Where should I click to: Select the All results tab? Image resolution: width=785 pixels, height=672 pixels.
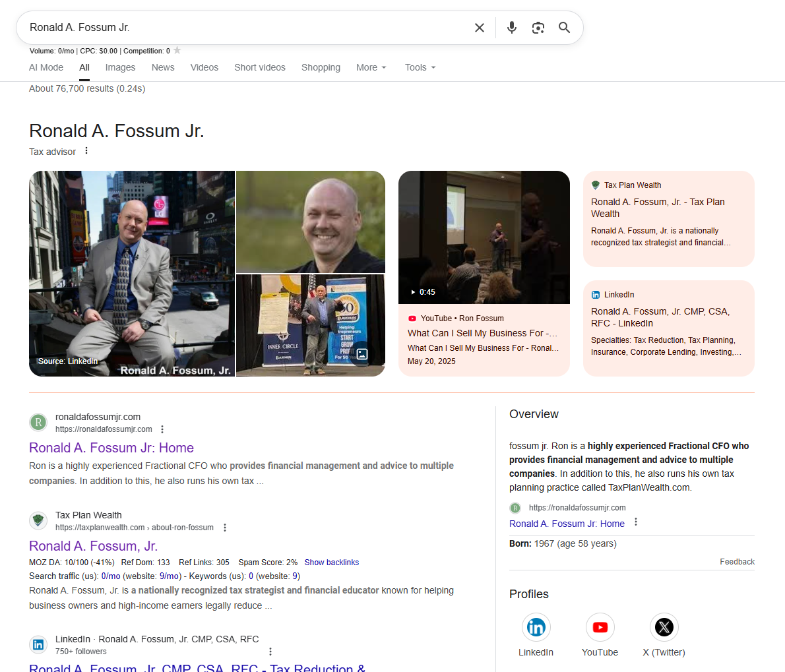(x=84, y=67)
